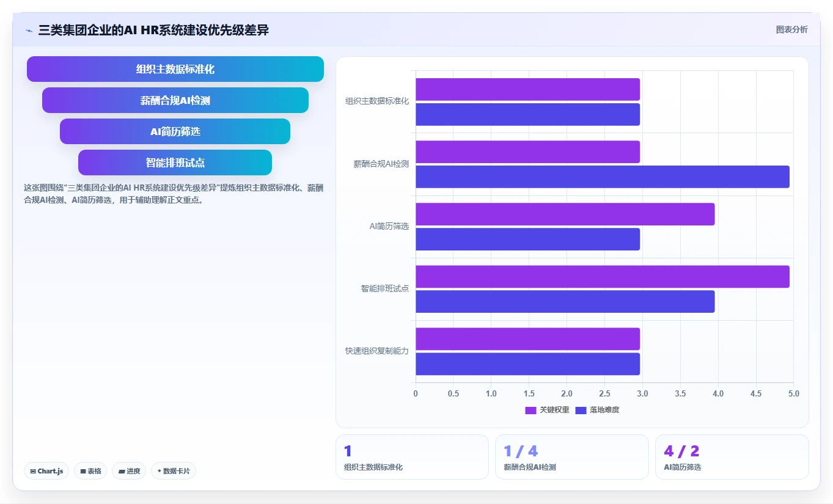Click the 进度 tag chip

click(x=129, y=471)
